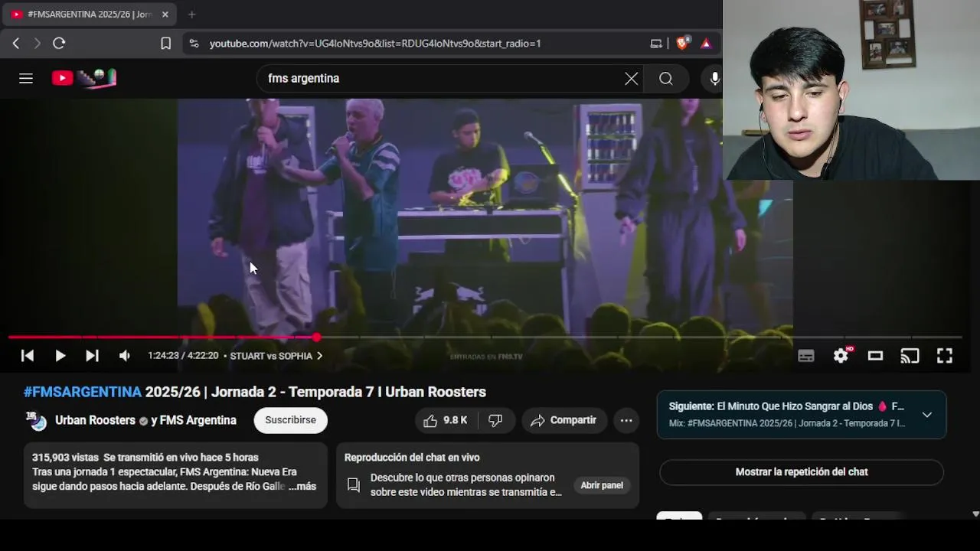
Task: Expand STUART vs SOPHIA chapter list
Action: 276,356
